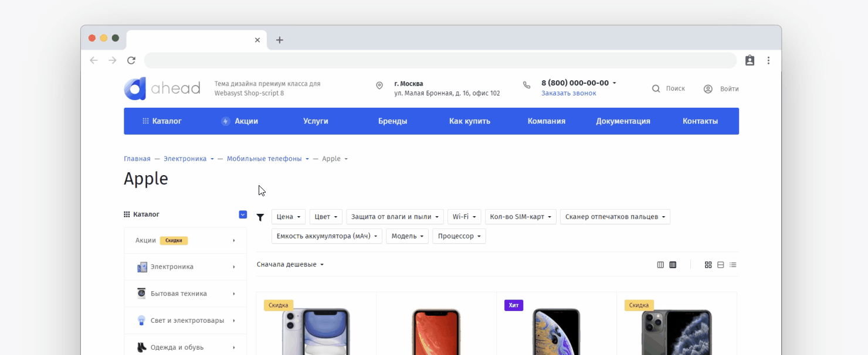The height and width of the screenshot is (355, 868).
Task: Open the Кол-во SIM-карт filter
Action: coord(521,217)
